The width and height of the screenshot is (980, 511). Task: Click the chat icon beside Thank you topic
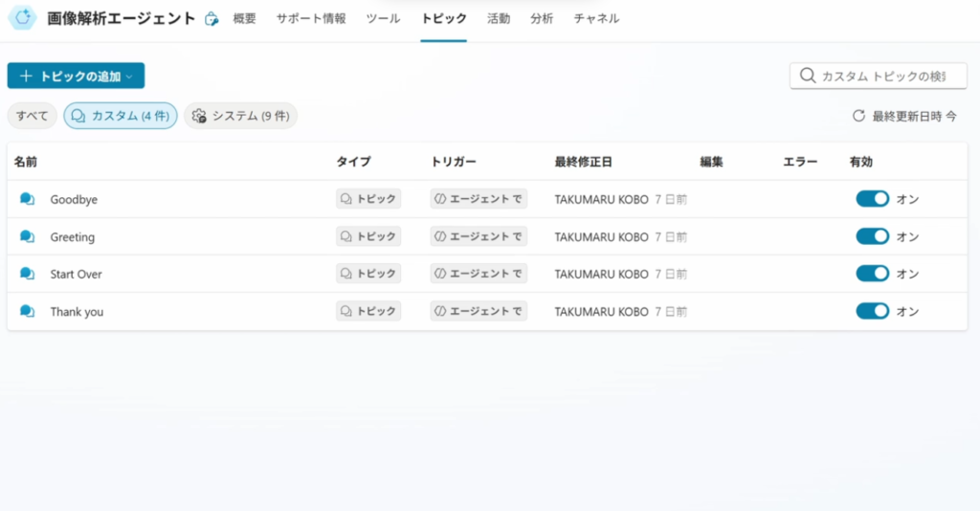[x=28, y=311]
